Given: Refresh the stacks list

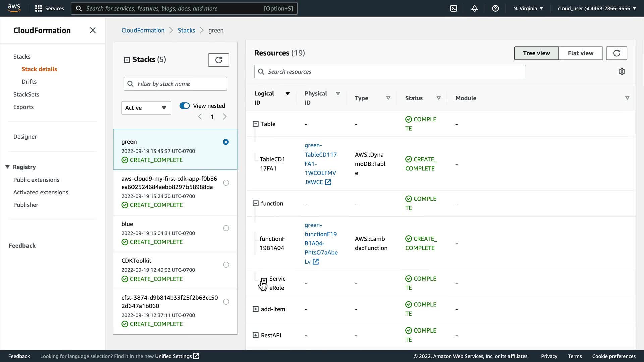Looking at the screenshot, I should [x=218, y=60].
